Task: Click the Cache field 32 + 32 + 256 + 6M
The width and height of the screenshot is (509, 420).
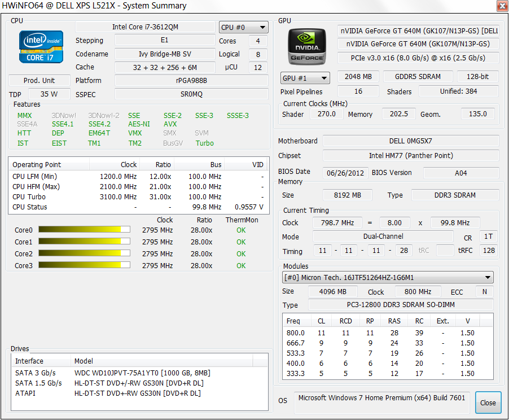Action: (165, 67)
